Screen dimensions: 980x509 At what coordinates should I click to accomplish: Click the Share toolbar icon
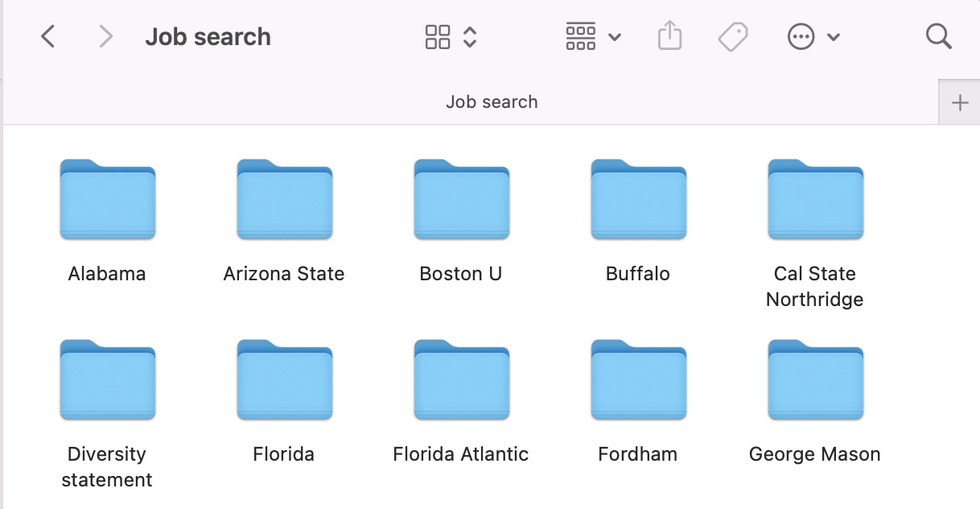pos(669,36)
